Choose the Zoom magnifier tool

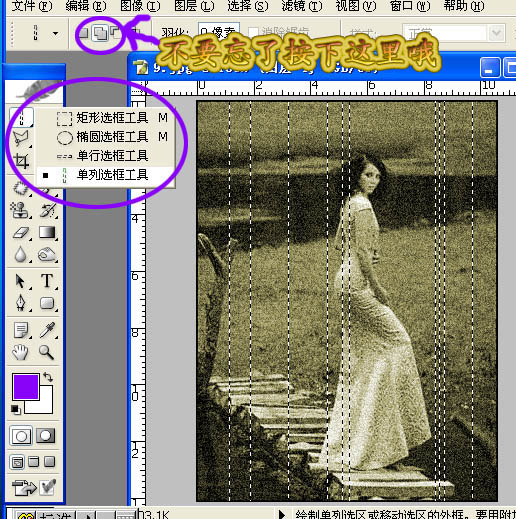[46, 353]
